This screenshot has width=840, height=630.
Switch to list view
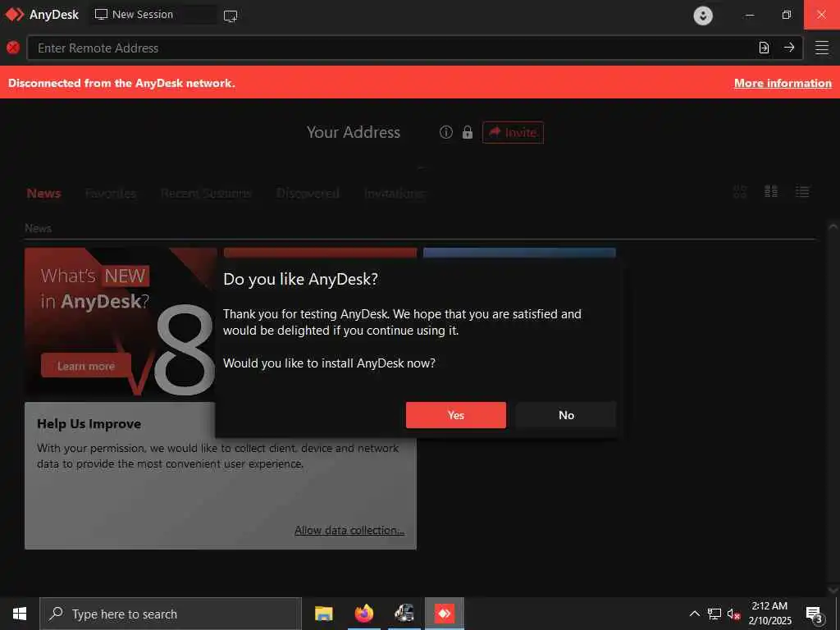tap(802, 191)
